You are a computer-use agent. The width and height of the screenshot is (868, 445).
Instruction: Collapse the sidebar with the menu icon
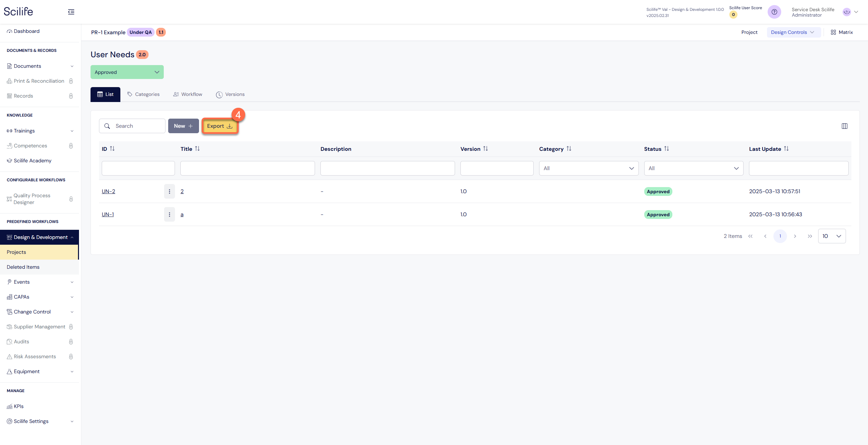[x=71, y=12]
